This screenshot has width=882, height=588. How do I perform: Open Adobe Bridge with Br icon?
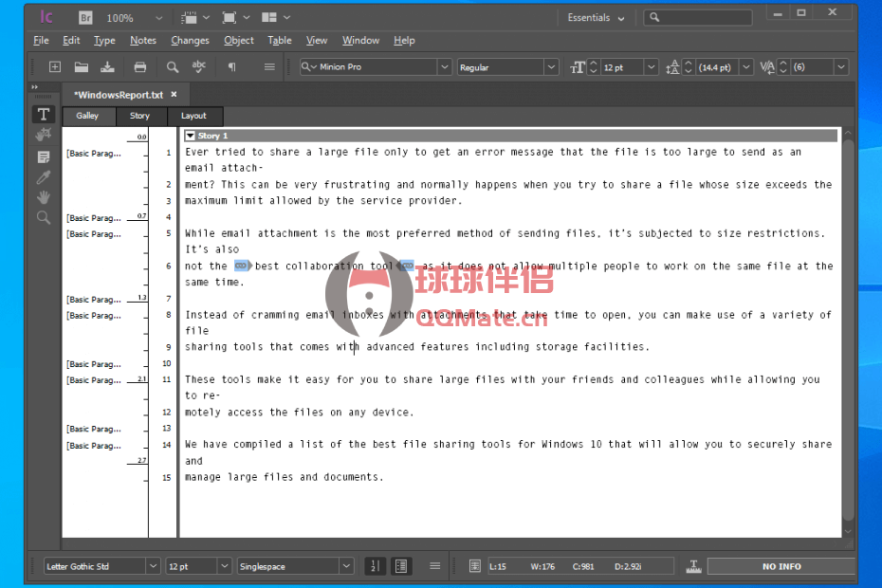[85, 18]
